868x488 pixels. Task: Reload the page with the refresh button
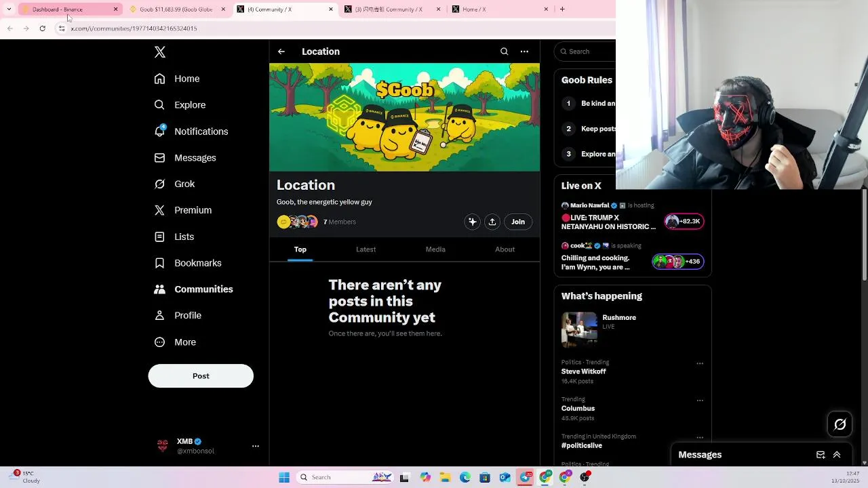(42, 28)
